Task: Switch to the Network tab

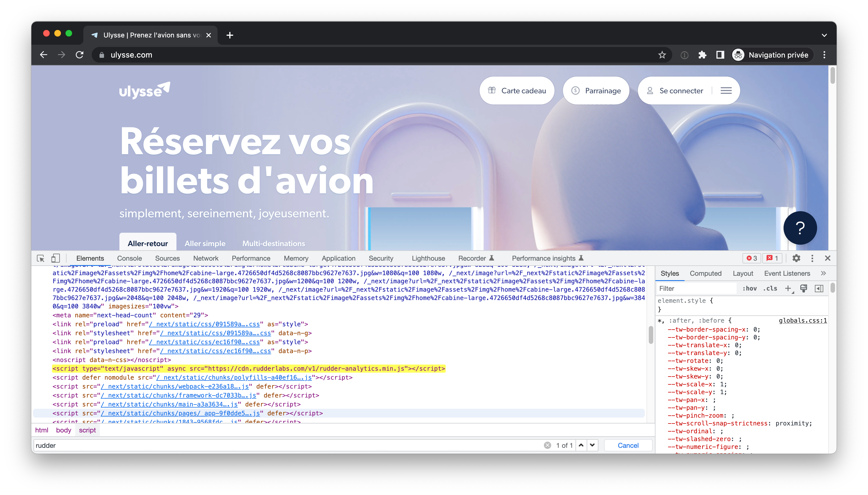Action: point(206,258)
